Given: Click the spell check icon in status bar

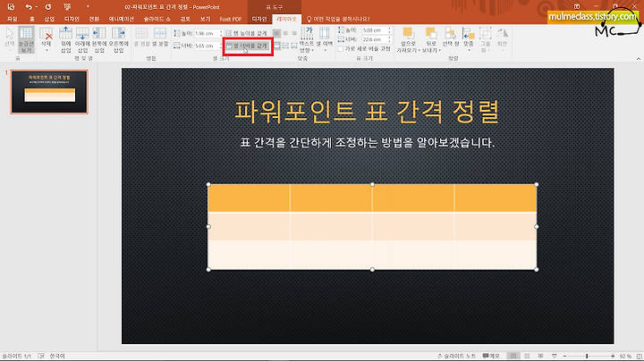Looking at the screenshot, I should pyautogui.click(x=41, y=356).
